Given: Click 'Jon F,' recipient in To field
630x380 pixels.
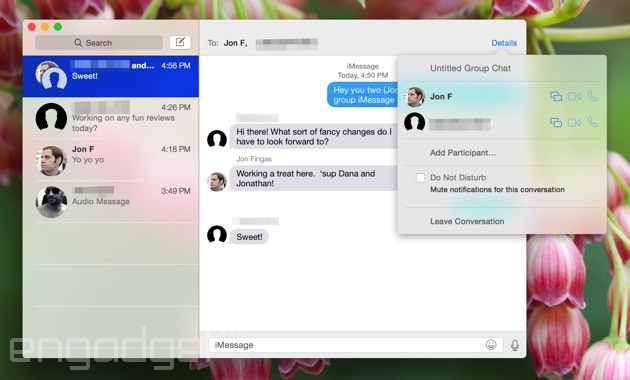Looking at the screenshot, I should [235, 43].
